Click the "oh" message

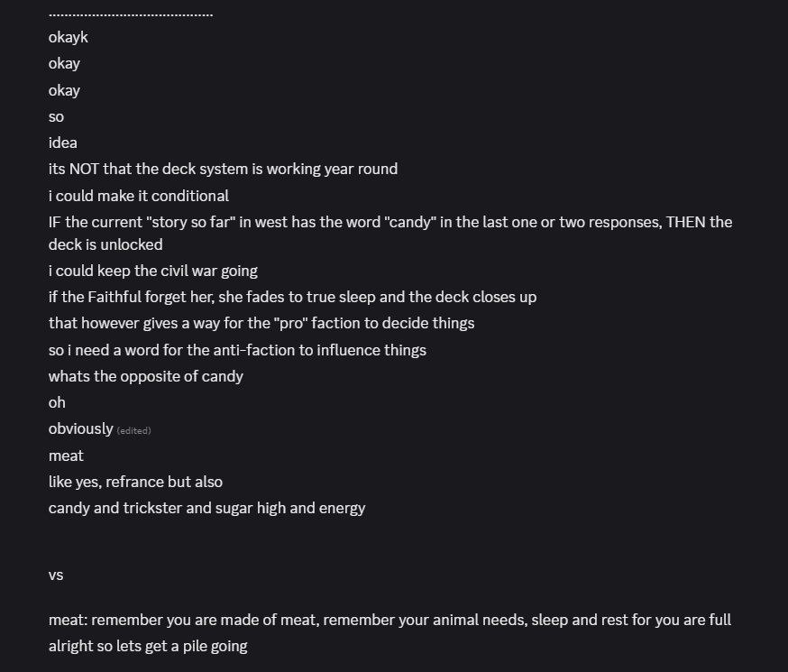click(57, 402)
